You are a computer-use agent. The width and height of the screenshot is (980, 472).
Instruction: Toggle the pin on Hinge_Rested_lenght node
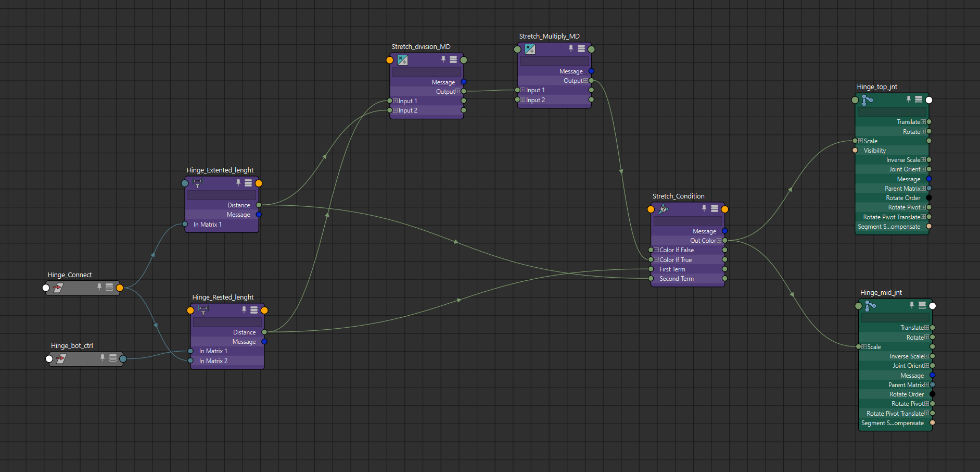[244, 309]
